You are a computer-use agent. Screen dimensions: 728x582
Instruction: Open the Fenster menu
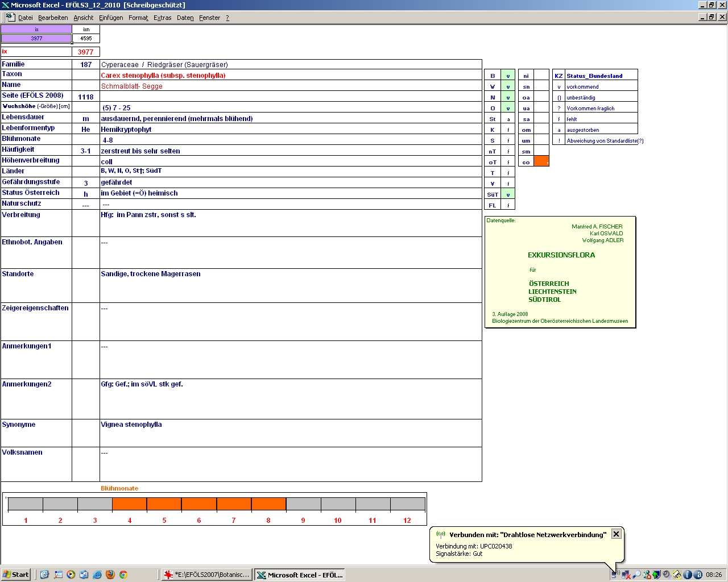click(x=209, y=18)
